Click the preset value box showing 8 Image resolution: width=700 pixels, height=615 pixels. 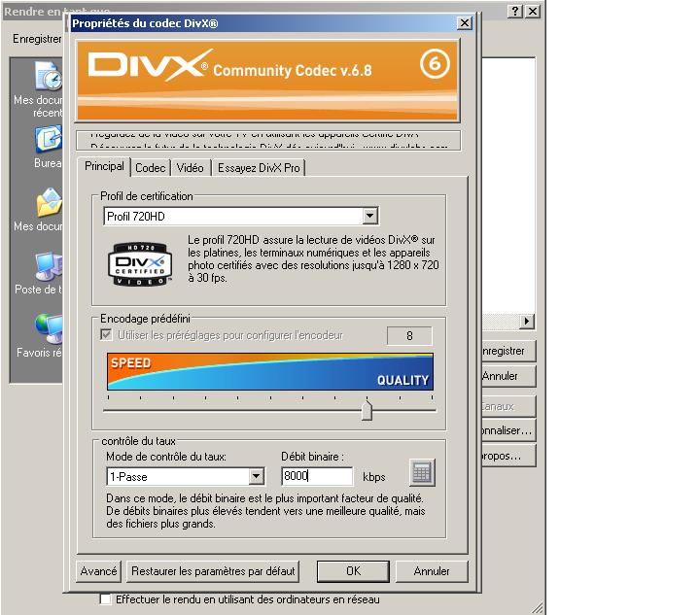[x=409, y=336]
